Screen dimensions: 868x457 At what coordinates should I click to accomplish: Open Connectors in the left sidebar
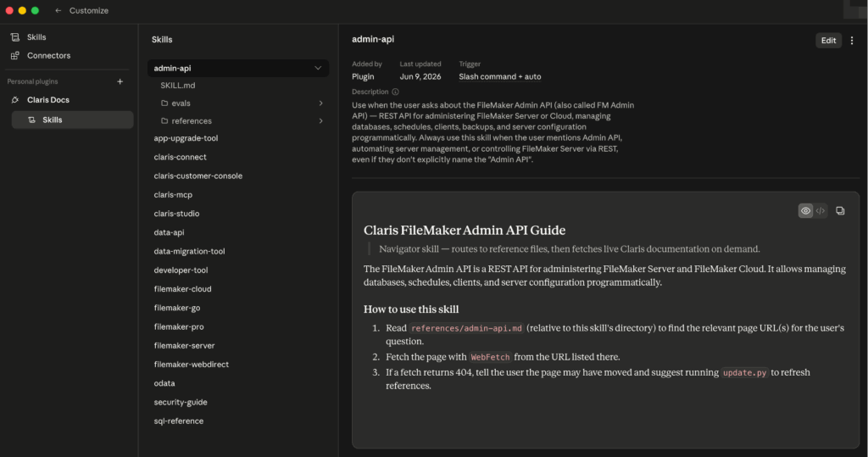48,55
